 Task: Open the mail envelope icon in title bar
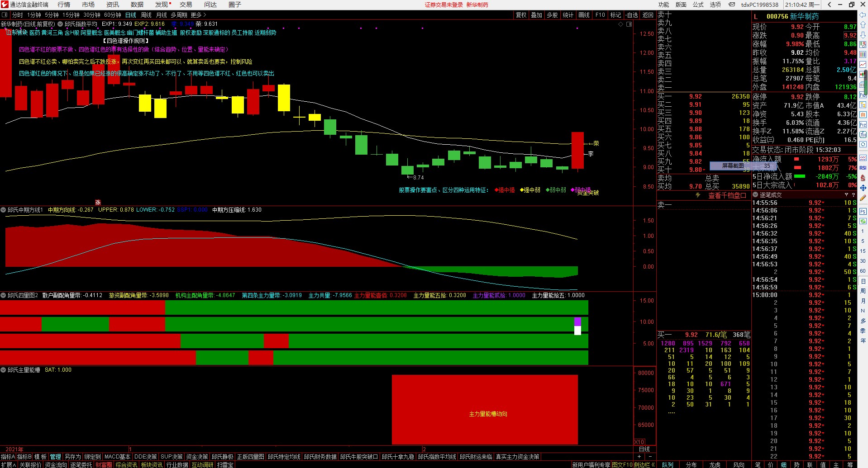pos(732,5)
